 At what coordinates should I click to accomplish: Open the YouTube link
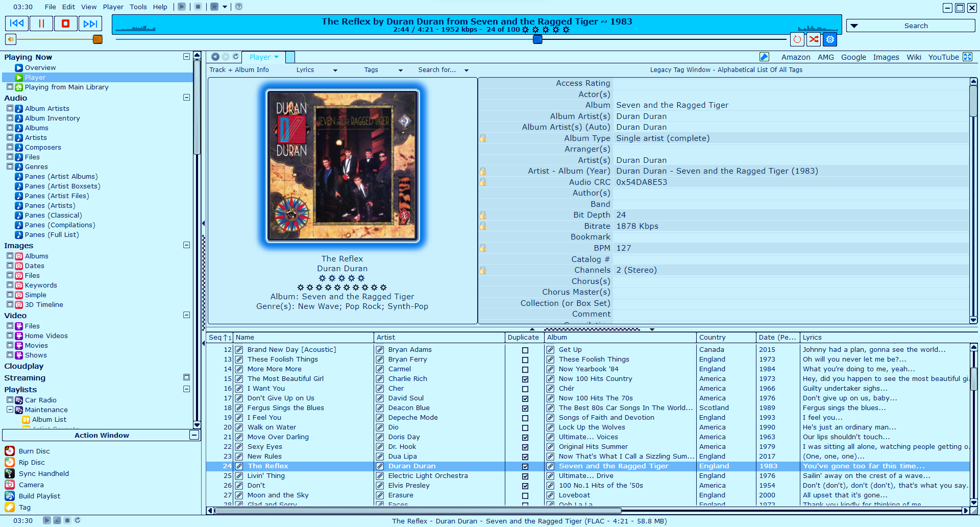943,57
